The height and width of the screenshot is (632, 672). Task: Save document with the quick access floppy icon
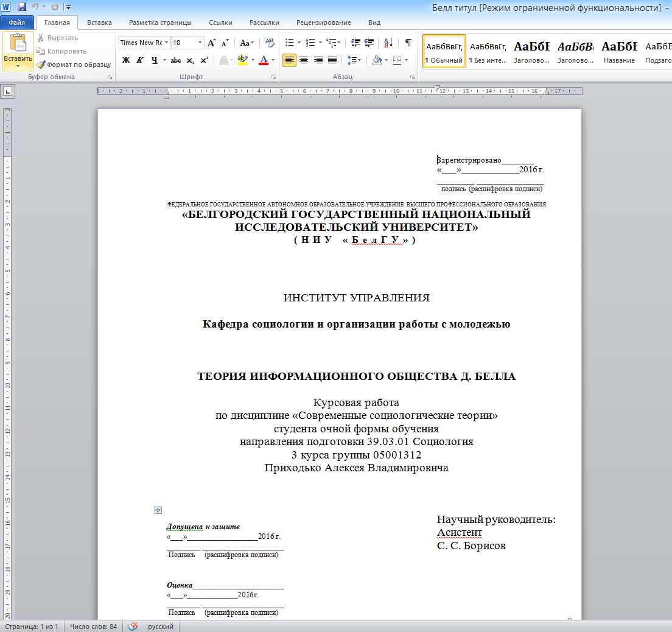coord(22,7)
